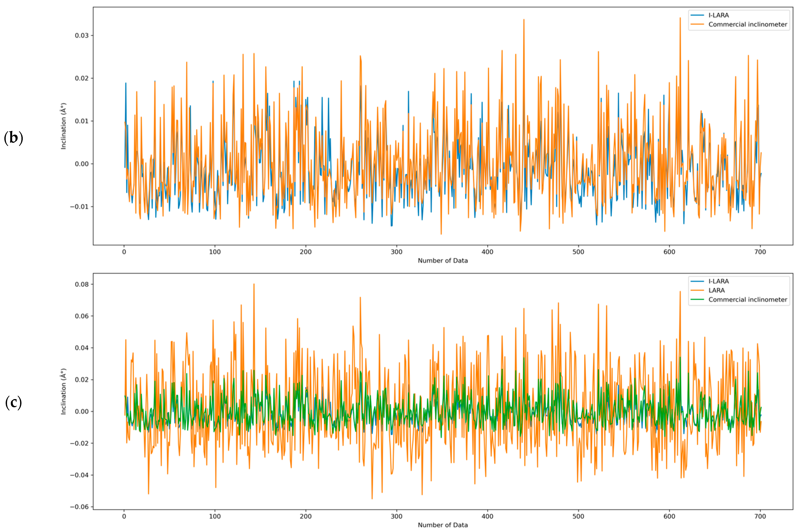The image size is (798, 532).
Task: Click the bottom chart's Inclination y-axis title
Action: pyautogui.click(x=64, y=391)
